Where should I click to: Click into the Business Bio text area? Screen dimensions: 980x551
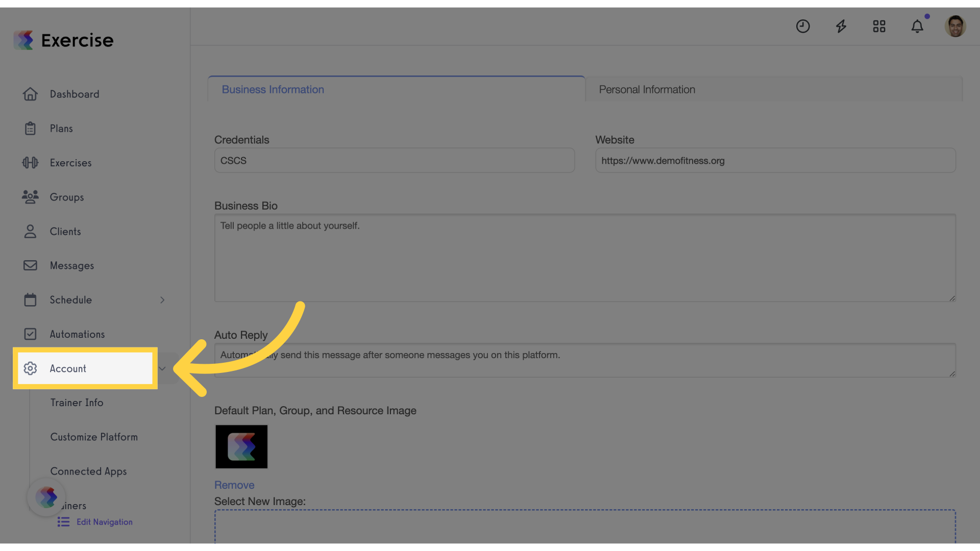pyautogui.click(x=585, y=258)
